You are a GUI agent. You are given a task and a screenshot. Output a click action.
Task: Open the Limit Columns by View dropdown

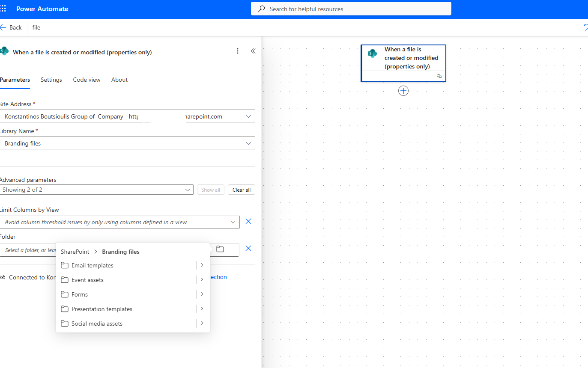[x=233, y=222]
